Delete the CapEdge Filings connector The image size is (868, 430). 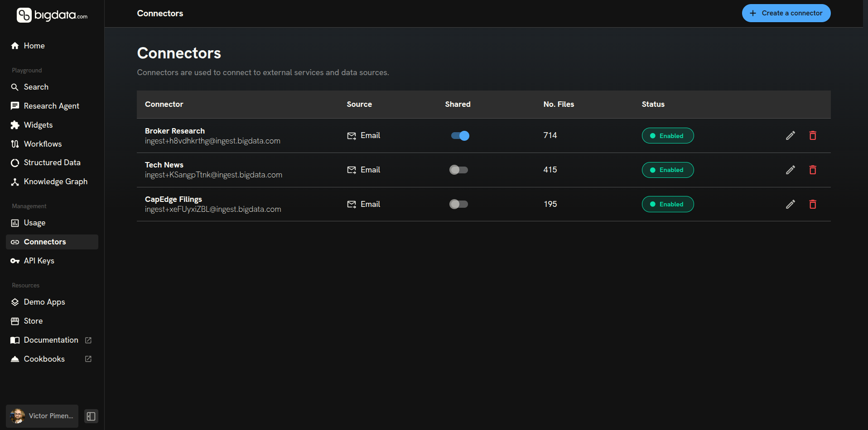(813, 204)
